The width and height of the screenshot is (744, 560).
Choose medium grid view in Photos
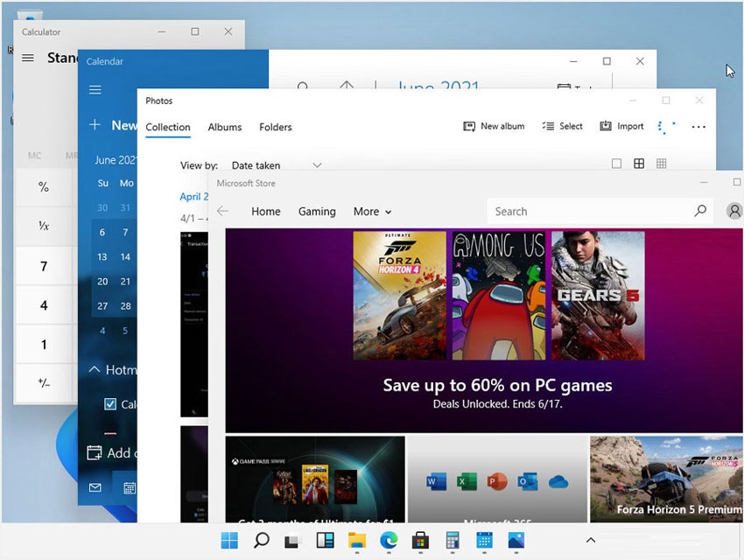coord(639,164)
